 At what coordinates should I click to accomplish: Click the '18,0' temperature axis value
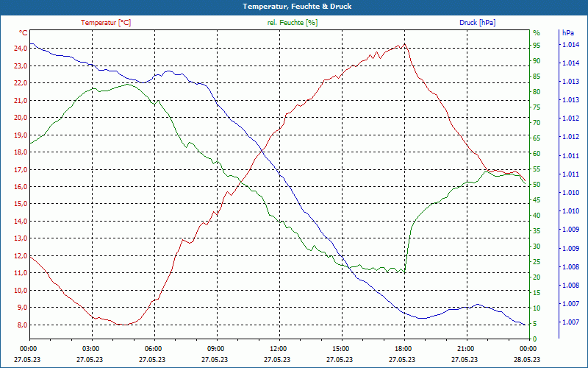coord(21,152)
